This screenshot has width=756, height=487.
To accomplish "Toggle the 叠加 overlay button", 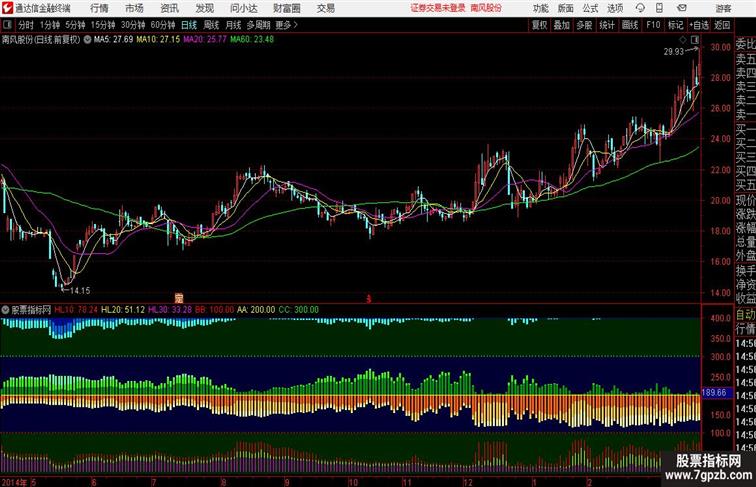I will click(562, 25).
